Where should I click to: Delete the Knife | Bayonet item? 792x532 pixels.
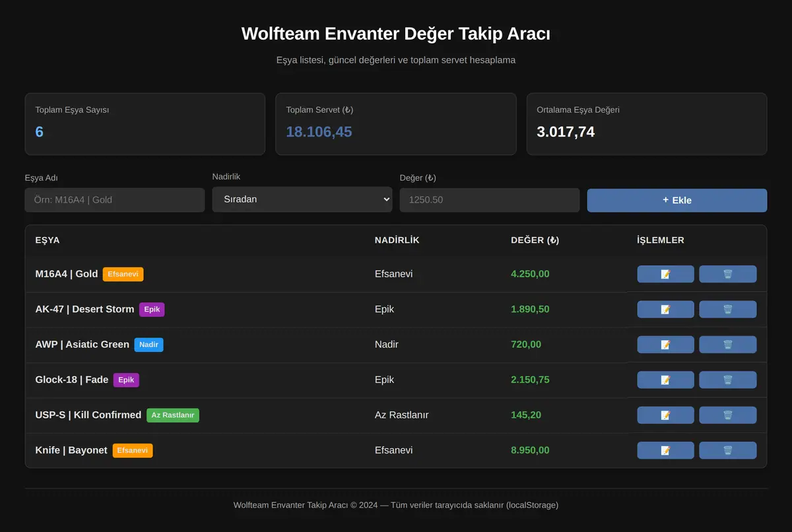click(x=728, y=450)
